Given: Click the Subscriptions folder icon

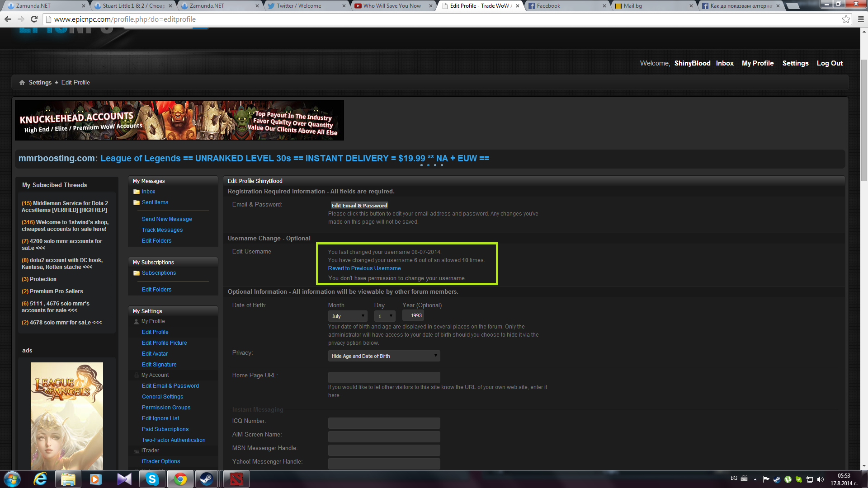Looking at the screenshot, I should (136, 273).
